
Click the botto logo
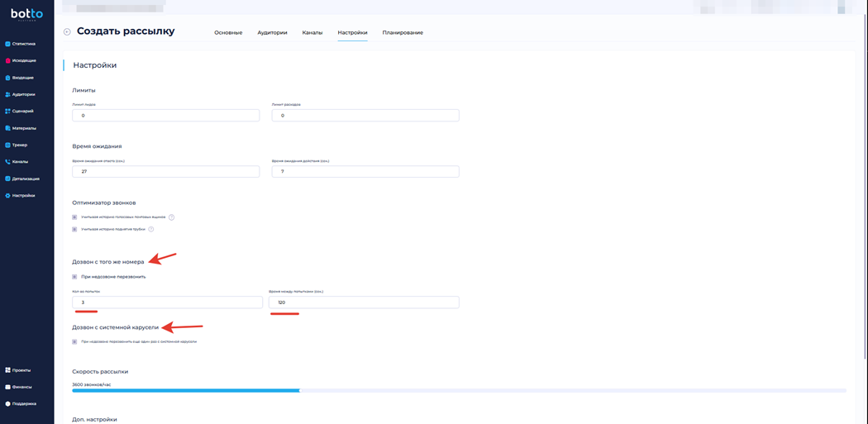click(x=26, y=14)
